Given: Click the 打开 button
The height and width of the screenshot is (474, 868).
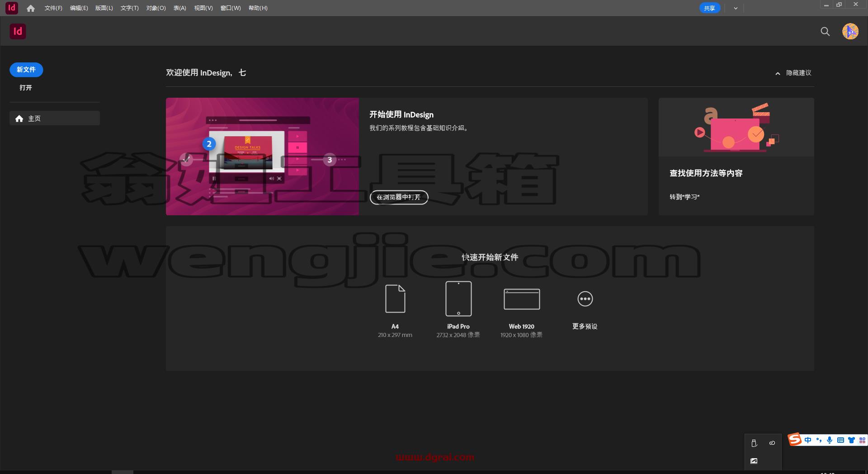Looking at the screenshot, I should click(x=26, y=88).
